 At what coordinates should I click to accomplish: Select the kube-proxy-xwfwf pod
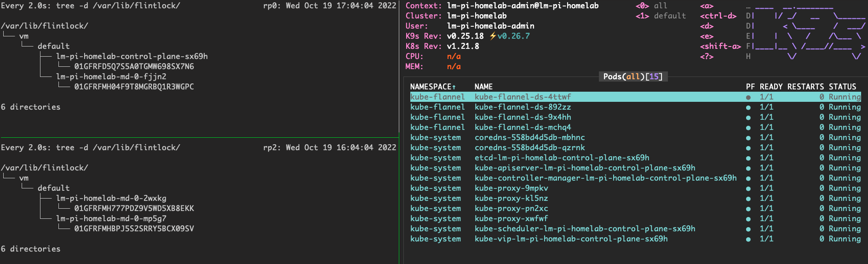tap(635, 218)
